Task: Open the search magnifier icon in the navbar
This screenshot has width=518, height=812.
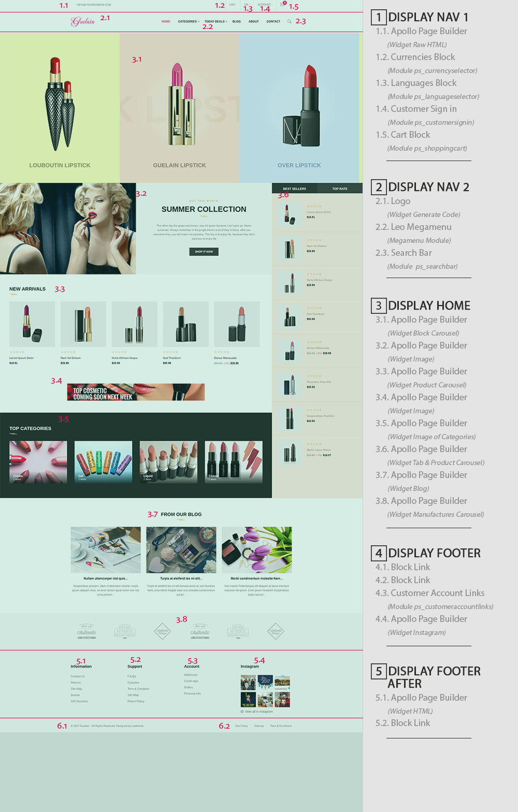Action: pos(289,21)
